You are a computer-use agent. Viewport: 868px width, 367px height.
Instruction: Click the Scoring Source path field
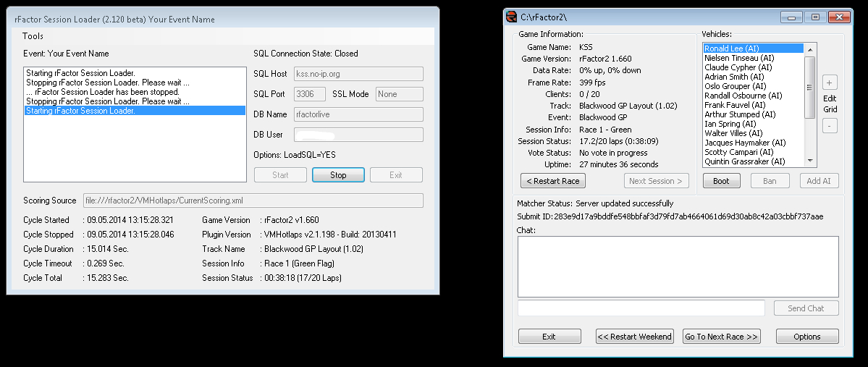(x=253, y=201)
